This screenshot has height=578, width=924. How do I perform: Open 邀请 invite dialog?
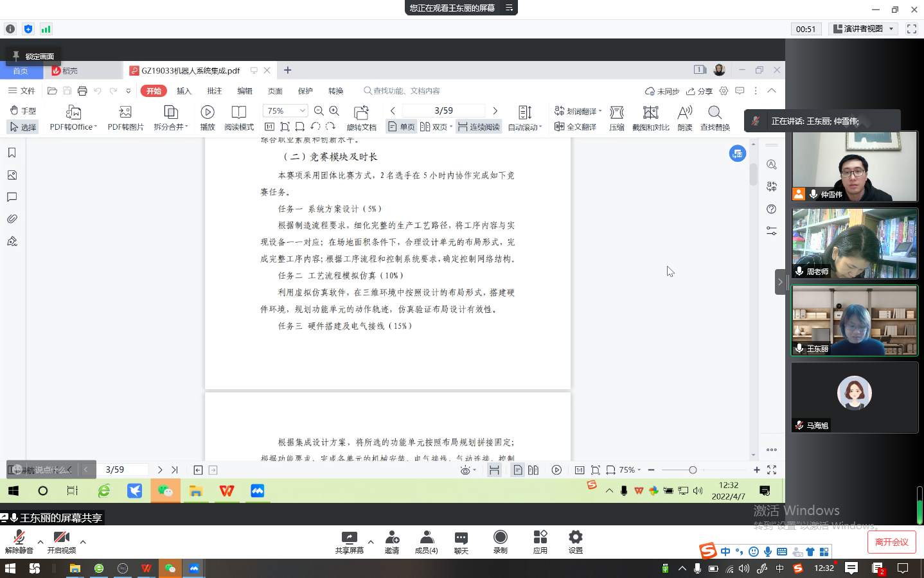pos(392,542)
